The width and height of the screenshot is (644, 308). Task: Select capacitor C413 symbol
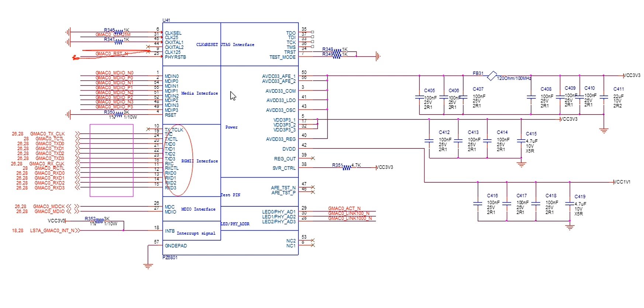tap(458, 141)
